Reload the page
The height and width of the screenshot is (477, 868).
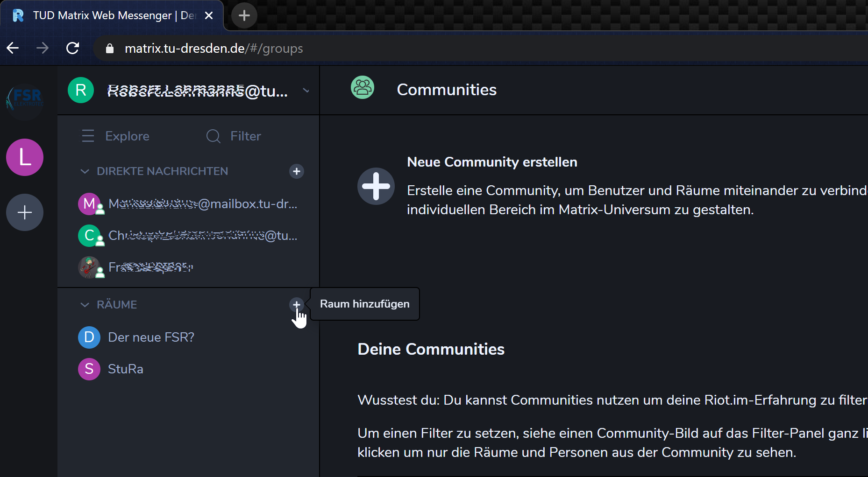click(x=73, y=48)
